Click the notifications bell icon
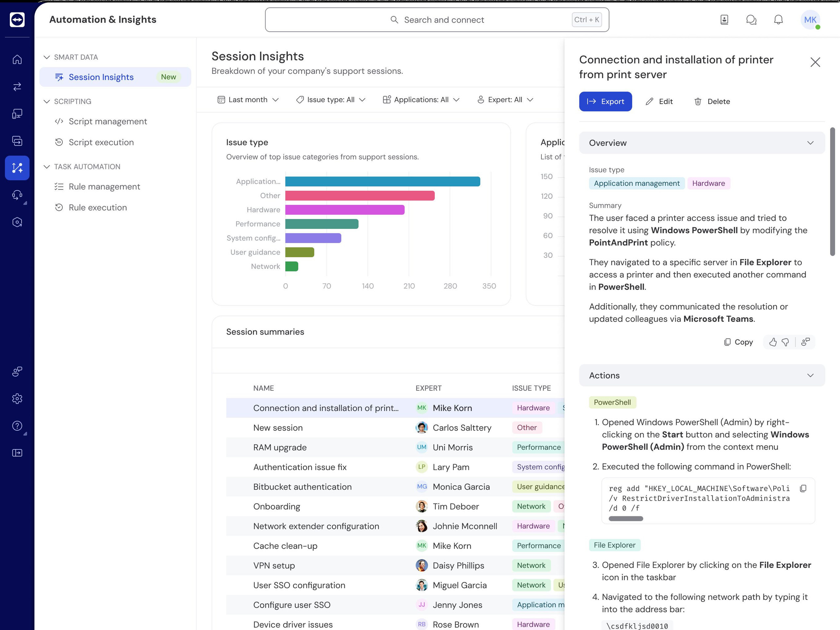Image resolution: width=840 pixels, height=630 pixels. pyautogui.click(x=778, y=20)
